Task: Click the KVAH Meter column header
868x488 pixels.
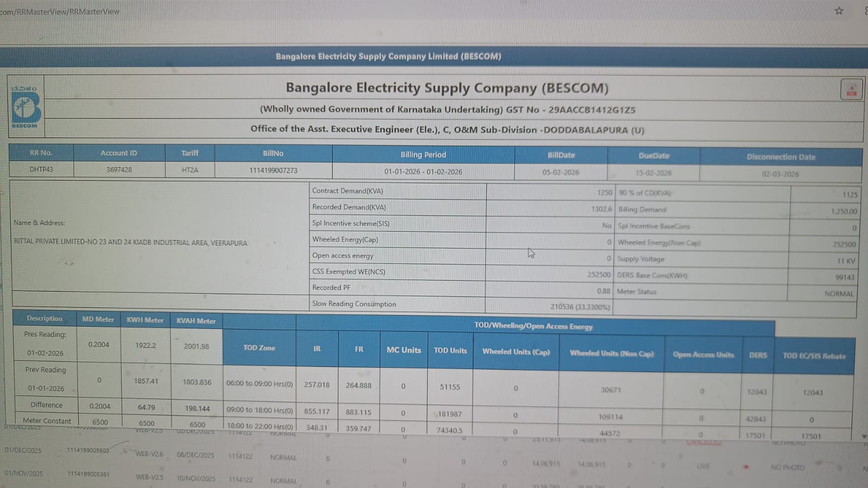Action: (196, 321)
